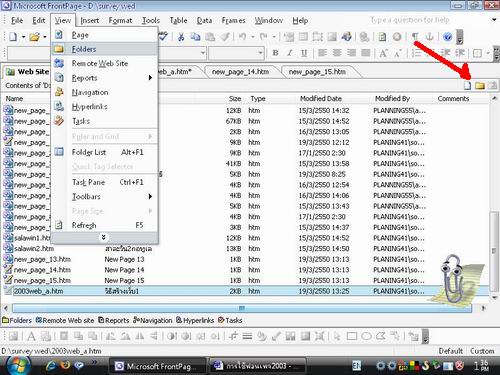Open the Insert menu

(x=90, y=21)
